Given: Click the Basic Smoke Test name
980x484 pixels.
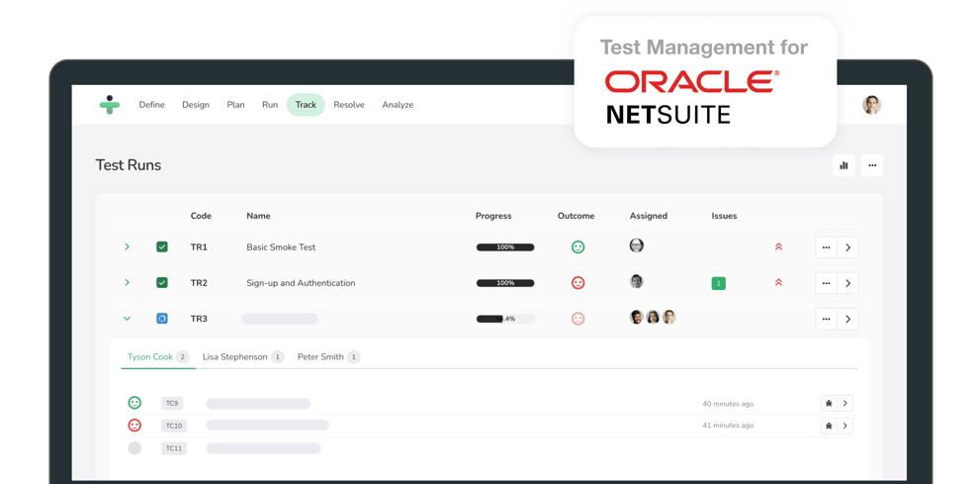Looking at the screenshot, I should coord(281,247).
